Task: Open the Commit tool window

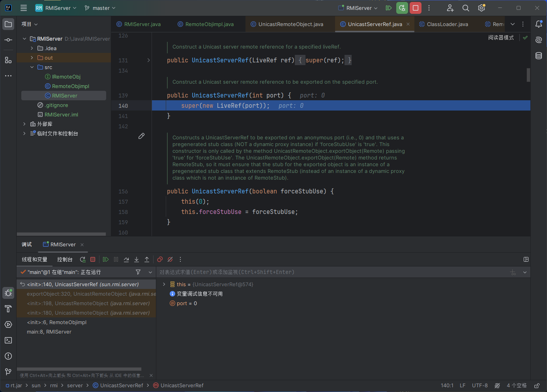Action: pyautogui.click(x=8, y=40)
